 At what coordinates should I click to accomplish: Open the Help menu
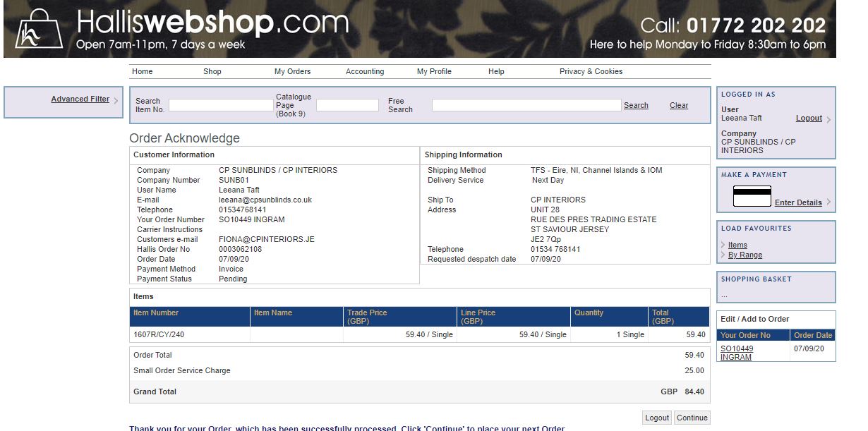pyautogui.click(x=496, y=71)
